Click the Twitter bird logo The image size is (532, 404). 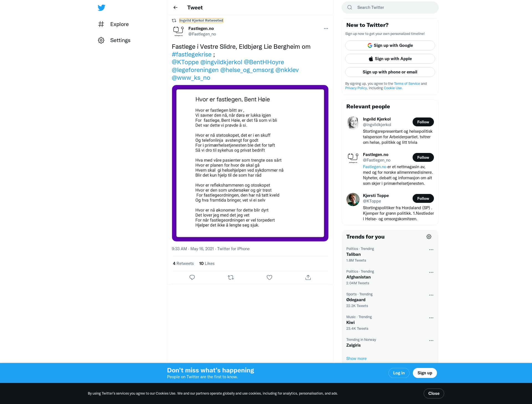pyautogui.click(x=101, y=7)
